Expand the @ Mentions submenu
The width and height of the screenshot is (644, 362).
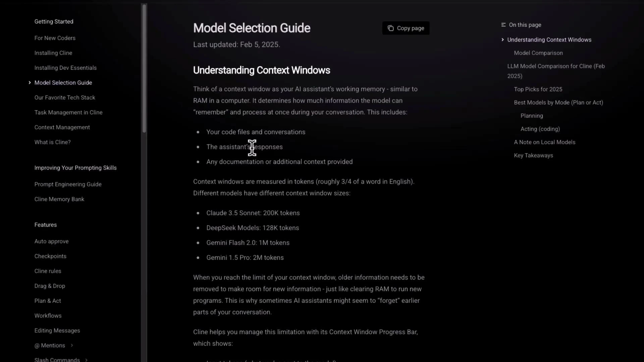click(72, 345)
